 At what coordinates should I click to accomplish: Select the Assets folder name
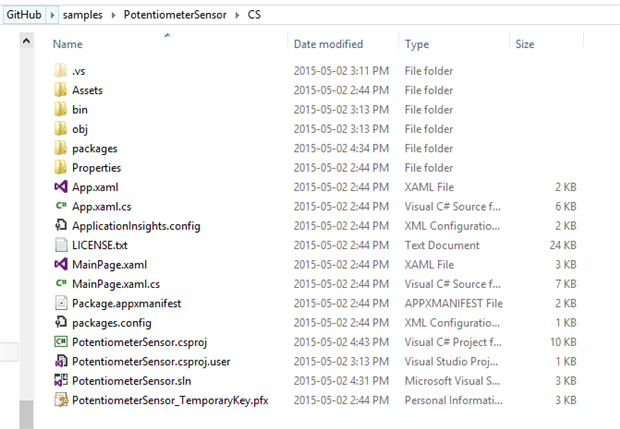(x=87, y=90)
